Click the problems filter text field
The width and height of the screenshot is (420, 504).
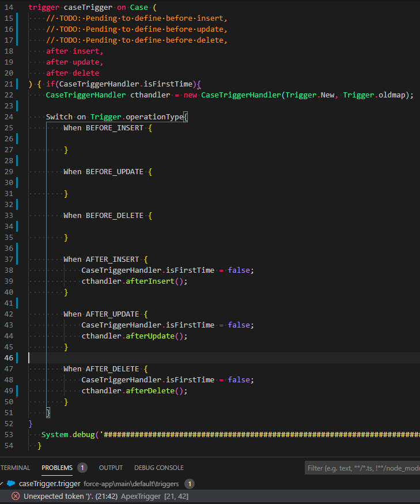pyautogui.click(x=363, y=468)
